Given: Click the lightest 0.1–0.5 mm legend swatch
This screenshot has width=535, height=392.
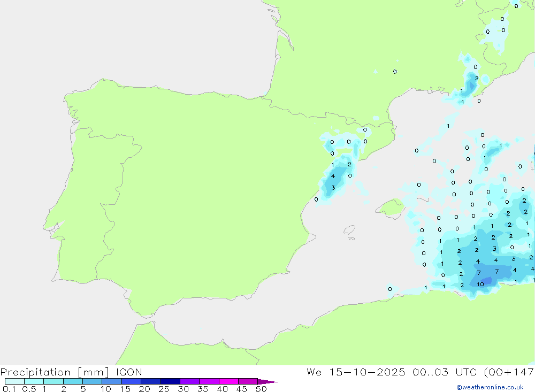Looking at the screenshot, I should [x=14, y=381].
